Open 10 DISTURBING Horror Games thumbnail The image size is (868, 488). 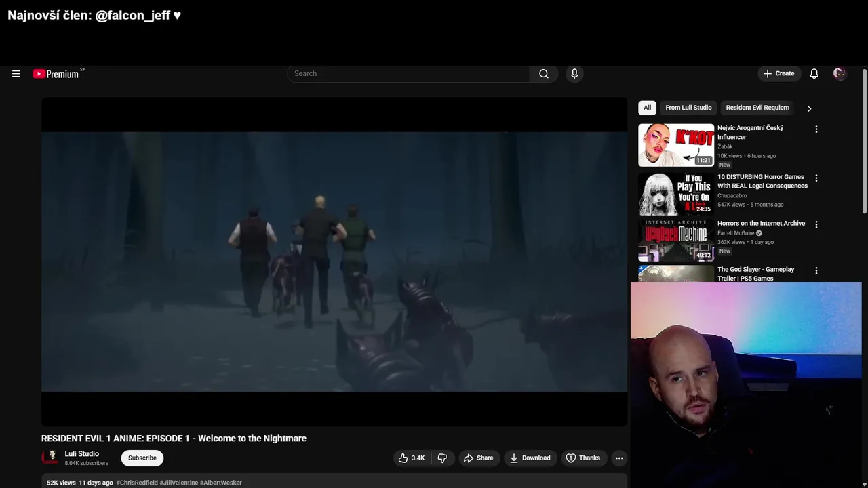tap(676, 194)
